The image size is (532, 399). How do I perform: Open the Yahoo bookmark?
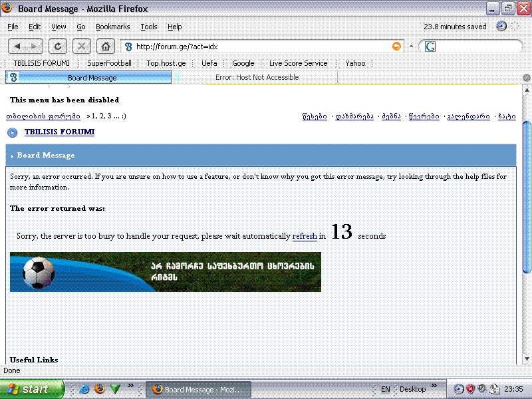click(x=355, y=63)
